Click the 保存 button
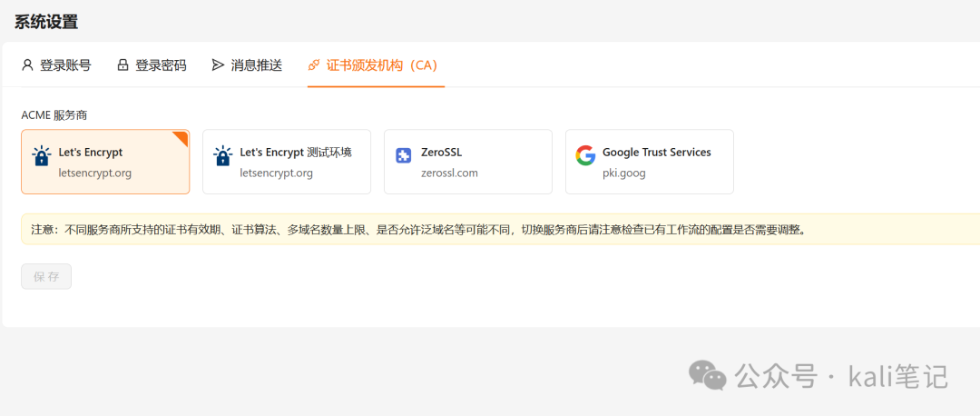 click(x=46, y=276)
